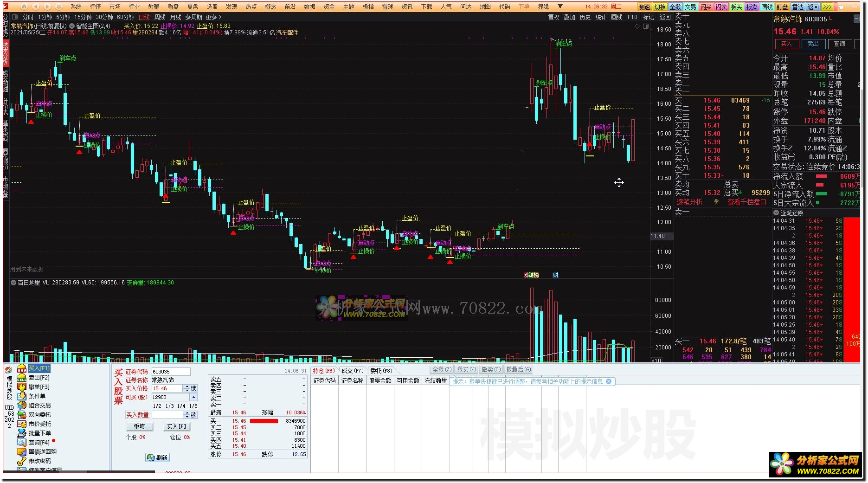The width and height of the screenshot is (868, 483).
Task: Click the 刷新 refresh button
Action: pyautogui.click(x=158, y=457)
